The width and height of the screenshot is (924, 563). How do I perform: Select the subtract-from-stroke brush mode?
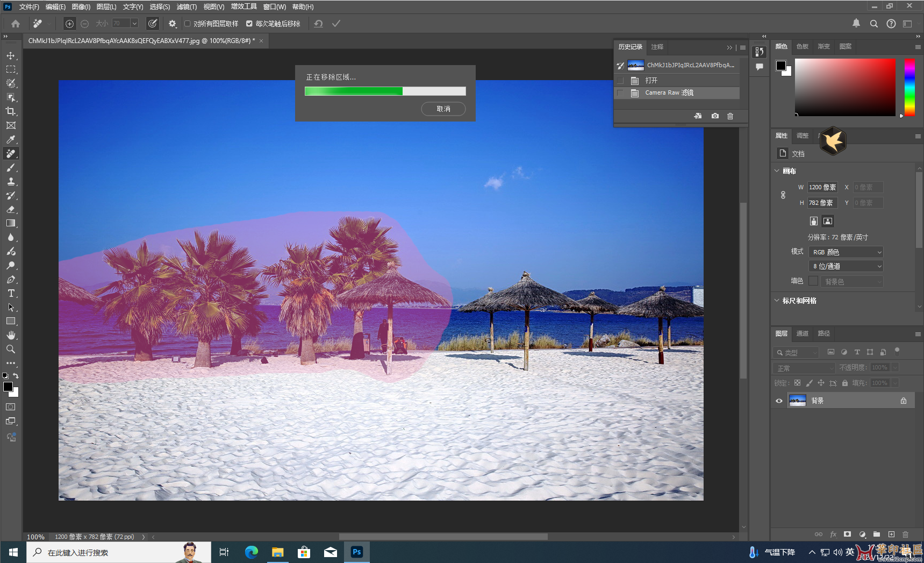pyautogui.click(x=84, y=24)
